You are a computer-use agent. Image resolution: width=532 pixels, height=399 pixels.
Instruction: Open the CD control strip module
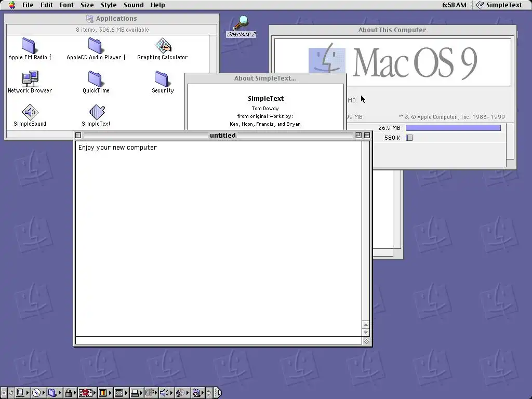(38, 393)
